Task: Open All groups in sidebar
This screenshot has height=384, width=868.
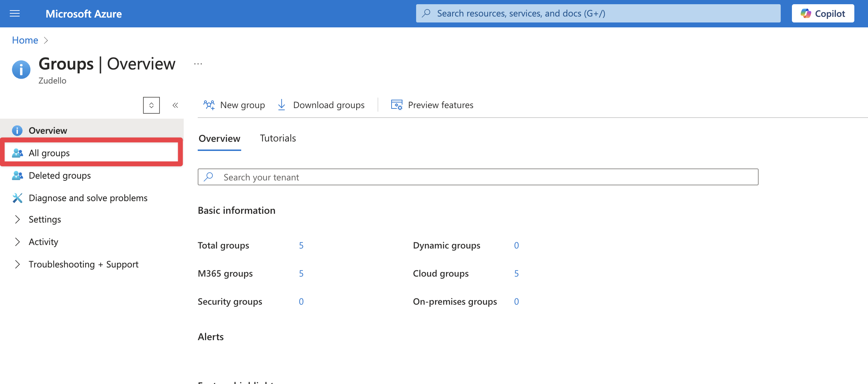Action: [x=91, y=153]
